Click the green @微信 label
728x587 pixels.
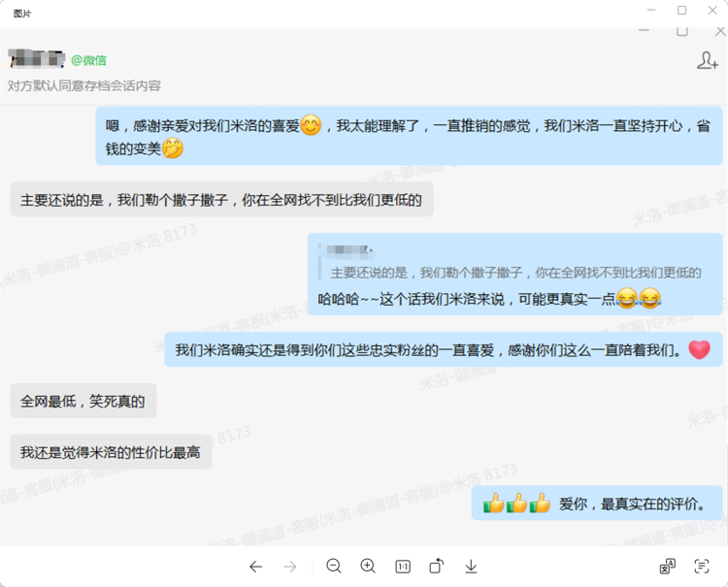click(x=88, y=60)
